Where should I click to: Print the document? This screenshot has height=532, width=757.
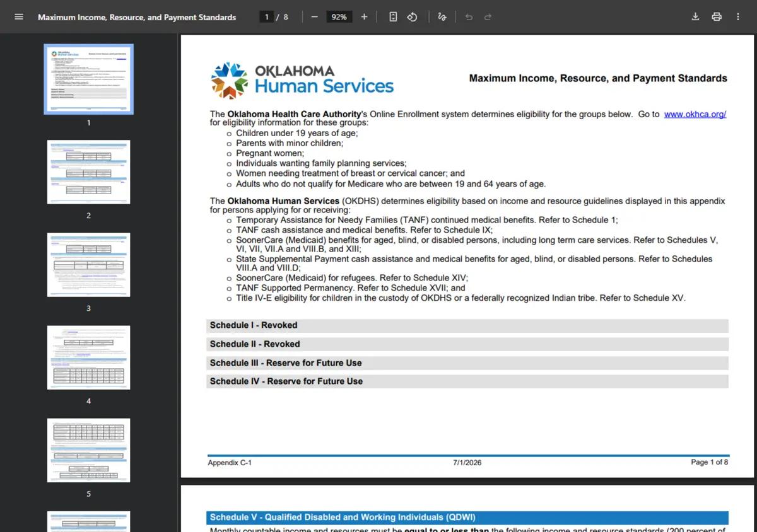(717, 17)
